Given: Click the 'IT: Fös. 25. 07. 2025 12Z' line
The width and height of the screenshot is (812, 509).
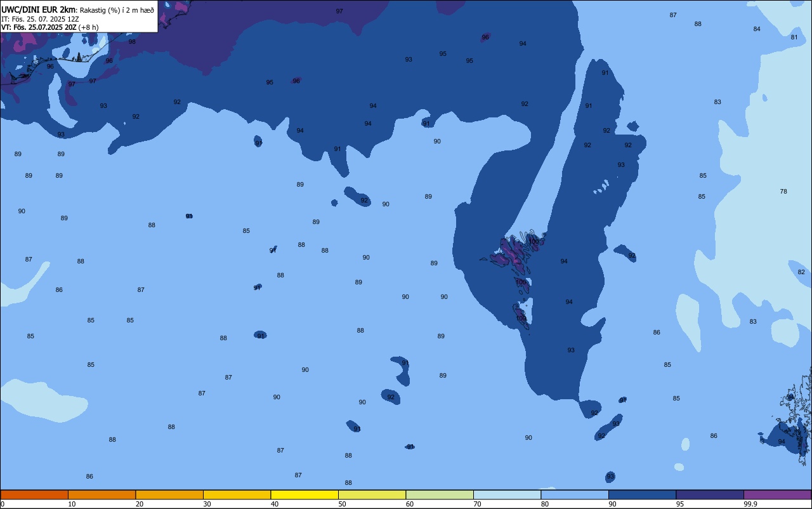Looking at the screenshot, I should 40,19.
